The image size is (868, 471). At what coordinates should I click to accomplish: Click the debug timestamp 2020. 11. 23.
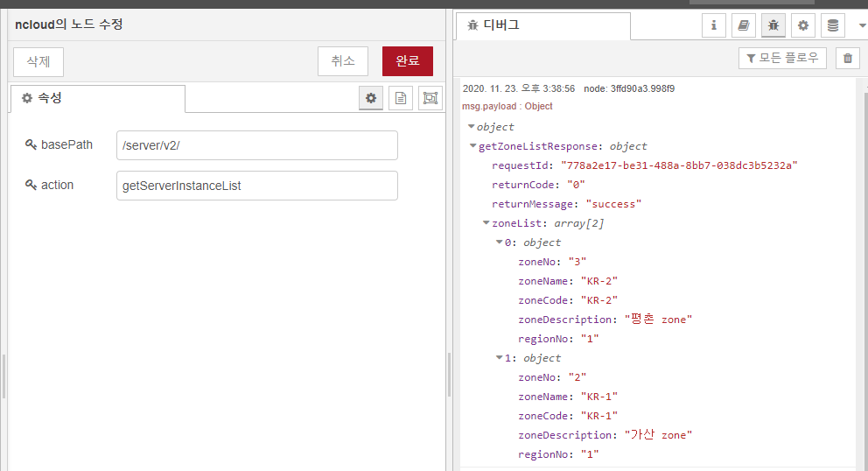tap(519, 88)
